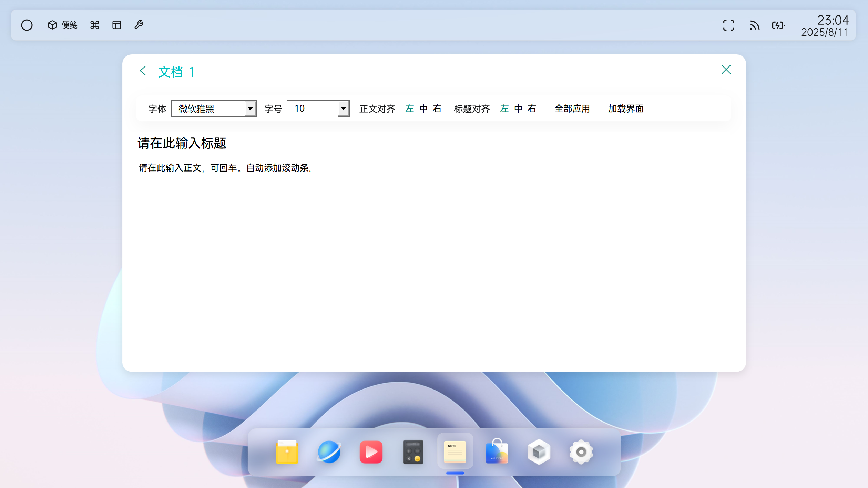Open the browser from the dock
The image size is (868, 488).
(x=329, y=452)
